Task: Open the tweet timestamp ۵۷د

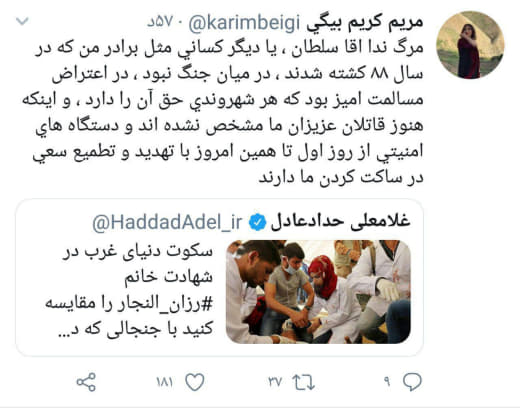Action: (x=160, y=22)
